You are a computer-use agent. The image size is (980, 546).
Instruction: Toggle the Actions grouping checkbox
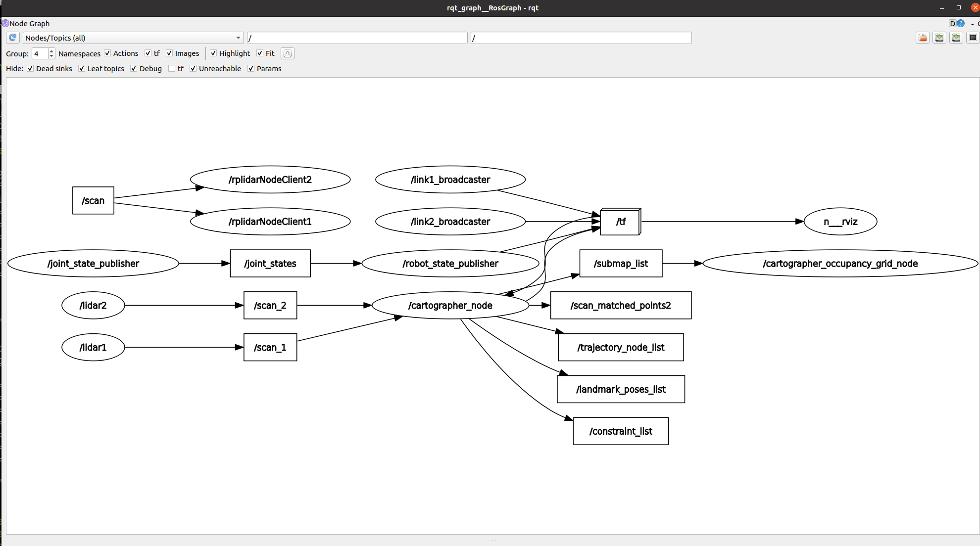(x=107, y=53)
